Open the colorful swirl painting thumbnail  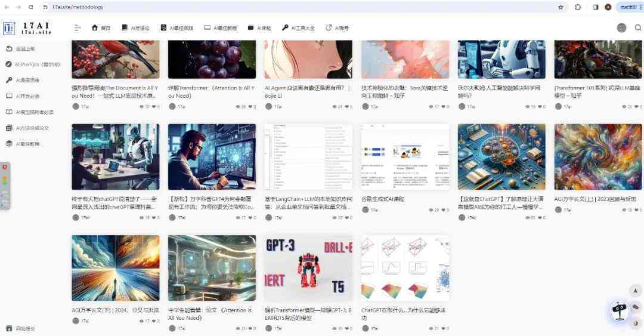(598, 157)
